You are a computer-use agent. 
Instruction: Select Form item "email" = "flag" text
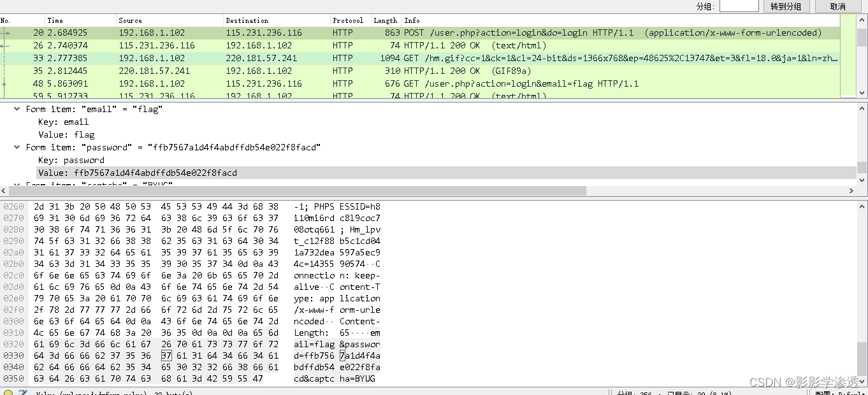(x=94, y=109)
